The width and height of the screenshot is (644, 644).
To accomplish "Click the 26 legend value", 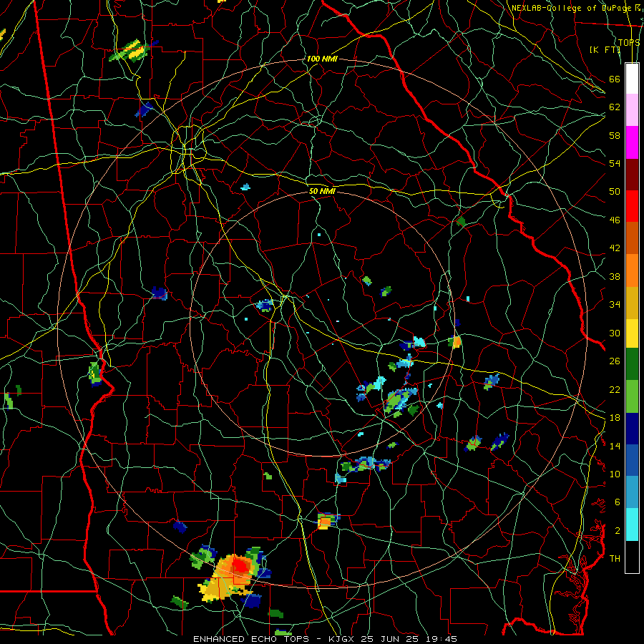I will pyautogui.click(x=615, y=361).
